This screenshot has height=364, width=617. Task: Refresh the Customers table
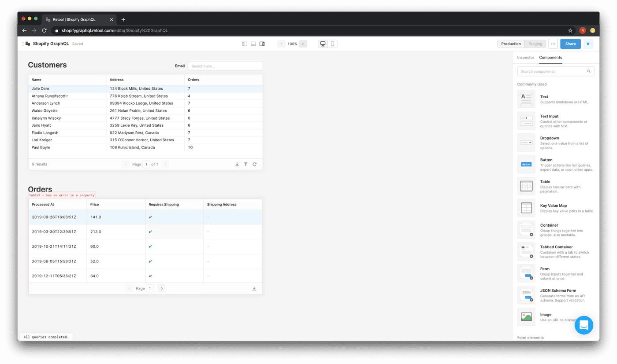[255, 164]
